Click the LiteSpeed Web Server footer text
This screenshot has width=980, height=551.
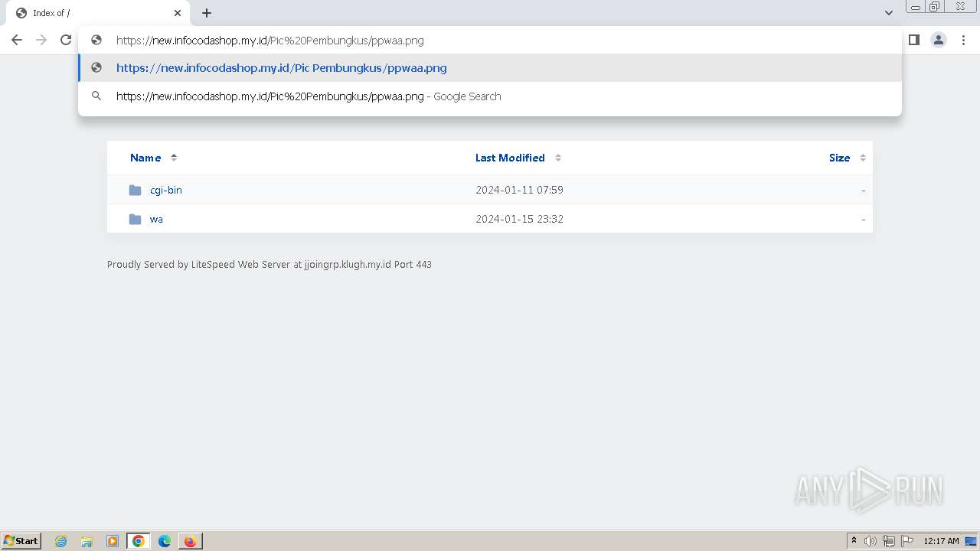[x=269, y=265]
